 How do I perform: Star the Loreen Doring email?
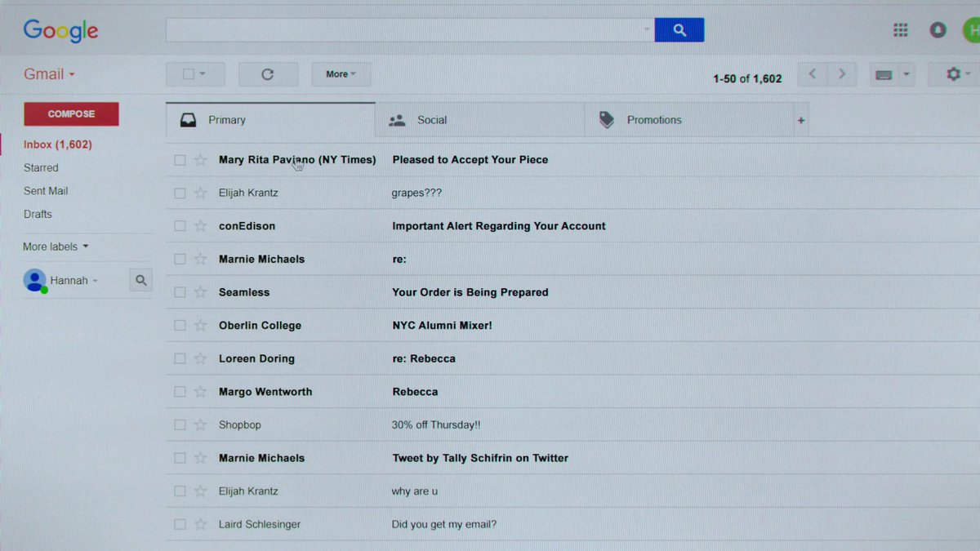(x=200, y=358)
